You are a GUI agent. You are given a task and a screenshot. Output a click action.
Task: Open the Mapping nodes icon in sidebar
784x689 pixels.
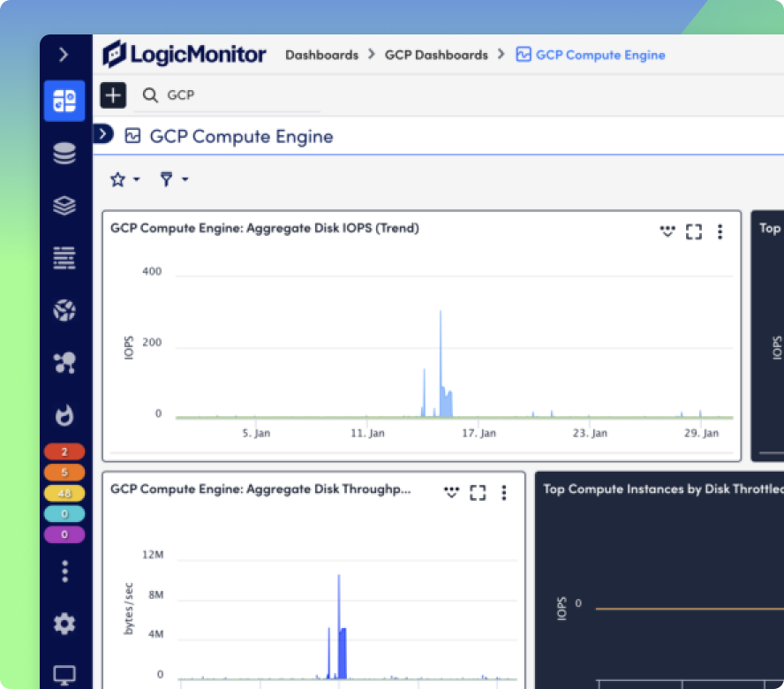64,362
